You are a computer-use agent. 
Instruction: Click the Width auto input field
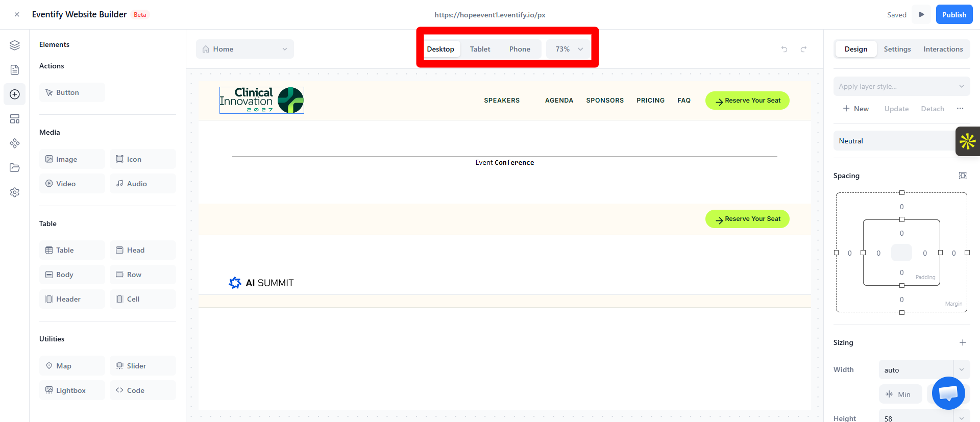(x=916, y=369)
